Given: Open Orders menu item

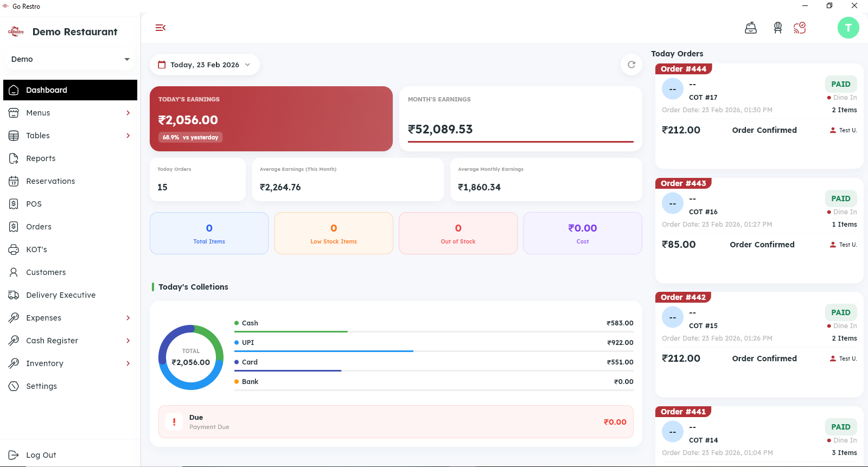Looking at the screenshot, I should (70, 227).
